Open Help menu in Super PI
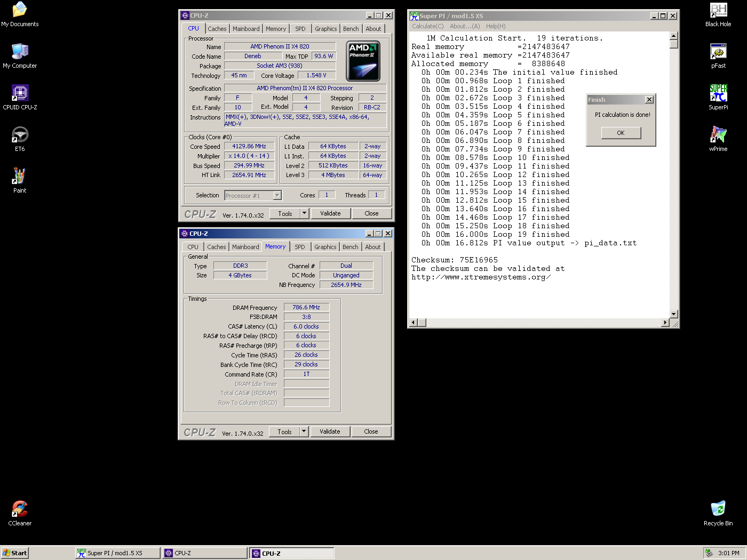This screenshot has width=747, height=560. pos(496,26)
